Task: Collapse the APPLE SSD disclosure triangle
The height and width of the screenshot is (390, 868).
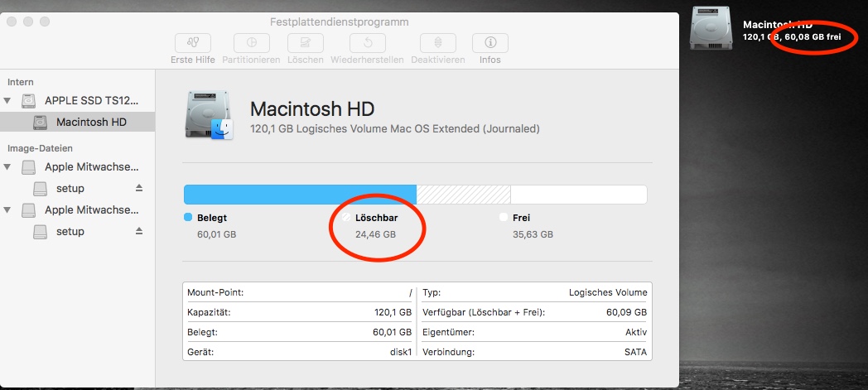Action: (7, 101)
